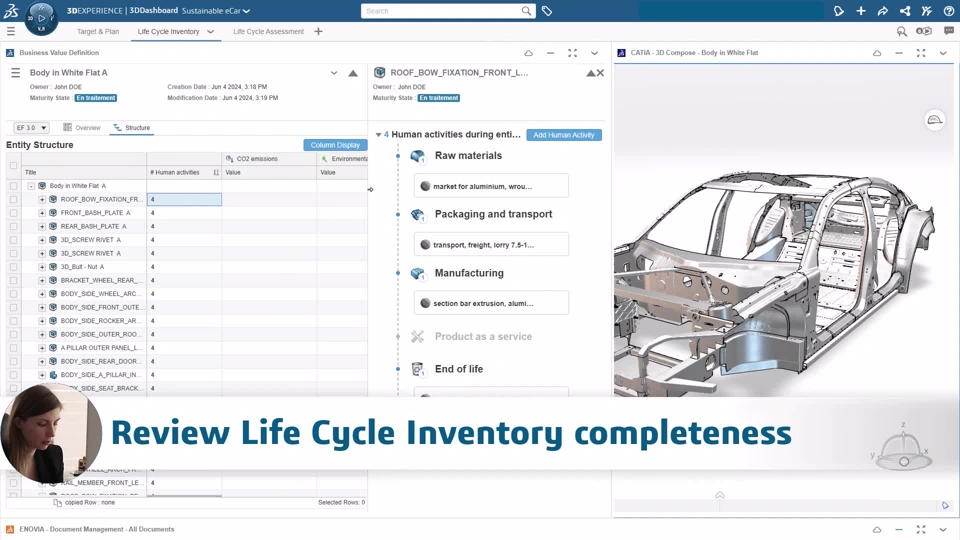The height and width of the screenshot is (540, 960).
Task: Select the Life Cycle Inventory tab
Action: click(x=168, y=32)
